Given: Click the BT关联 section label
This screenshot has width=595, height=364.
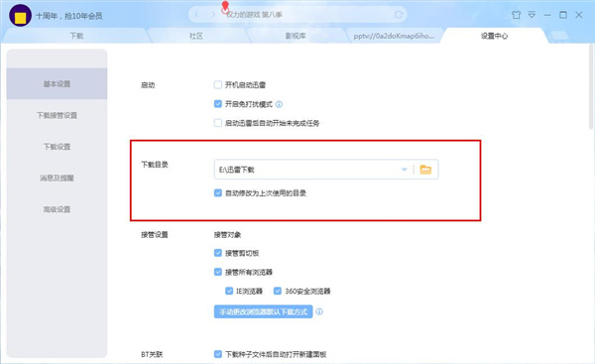Looking at the screenshot, I should pyautogui.click(x=152, y=354).
